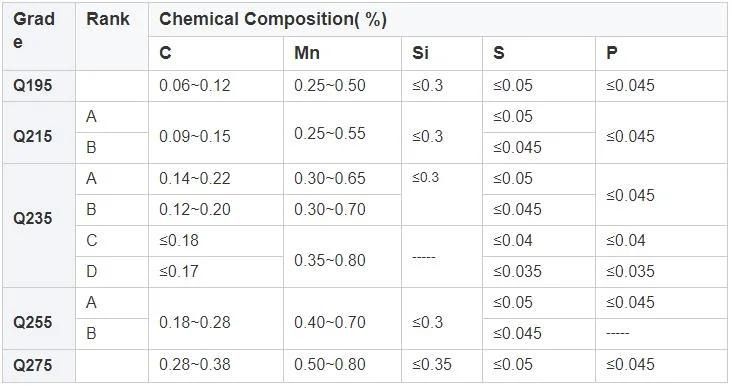Select the Q195 grade cell
Image resolution: width=732 pixels, height=386 pixels.
pyautogui.click(x=39, y=86)
